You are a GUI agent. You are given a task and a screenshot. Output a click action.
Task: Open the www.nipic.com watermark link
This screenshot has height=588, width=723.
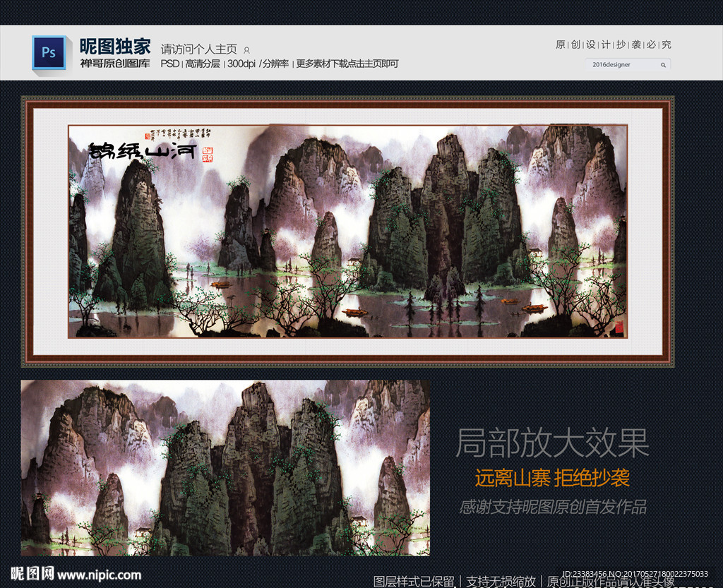[99, 575]
